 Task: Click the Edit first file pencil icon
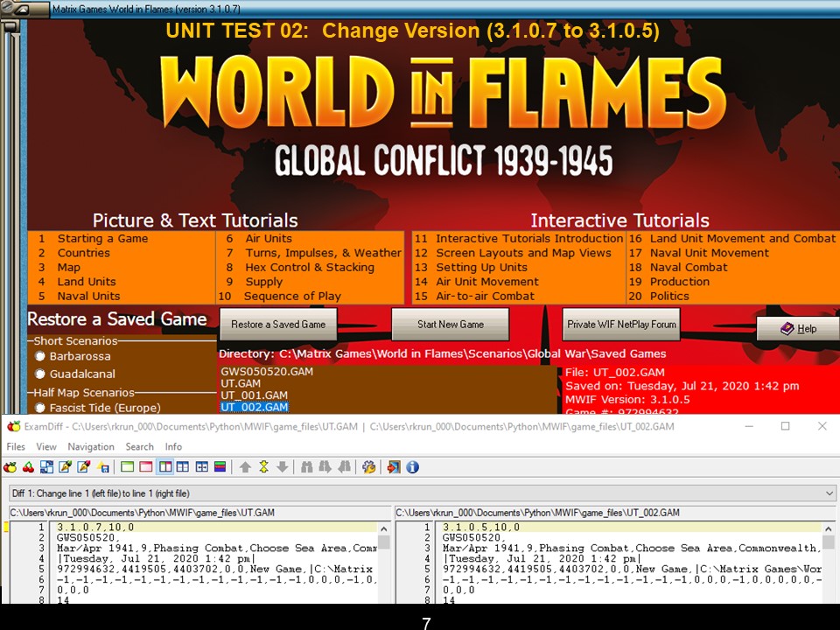point(66,467)
